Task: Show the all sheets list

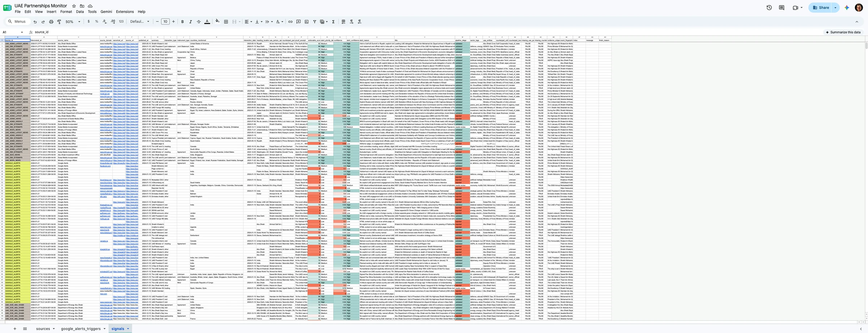Action: [25, 329]
